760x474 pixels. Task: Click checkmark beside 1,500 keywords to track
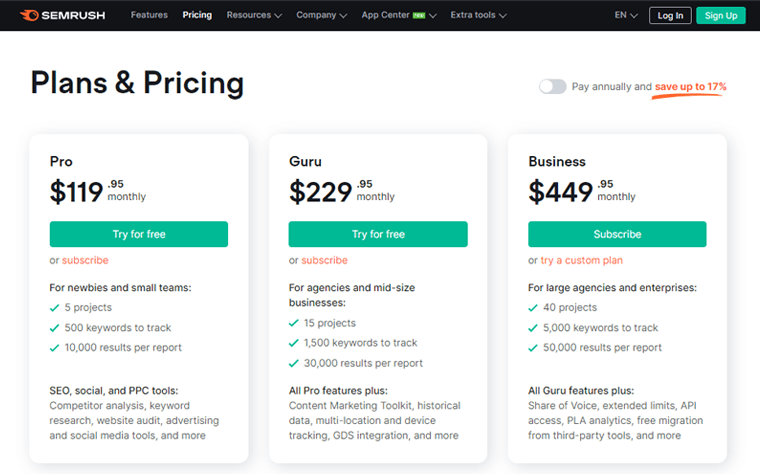[x=294, y=343]
